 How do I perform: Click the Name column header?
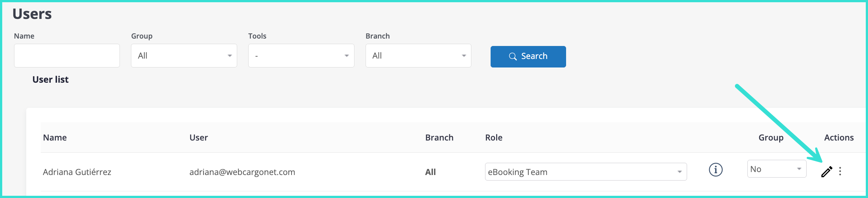tap(55, 138)
